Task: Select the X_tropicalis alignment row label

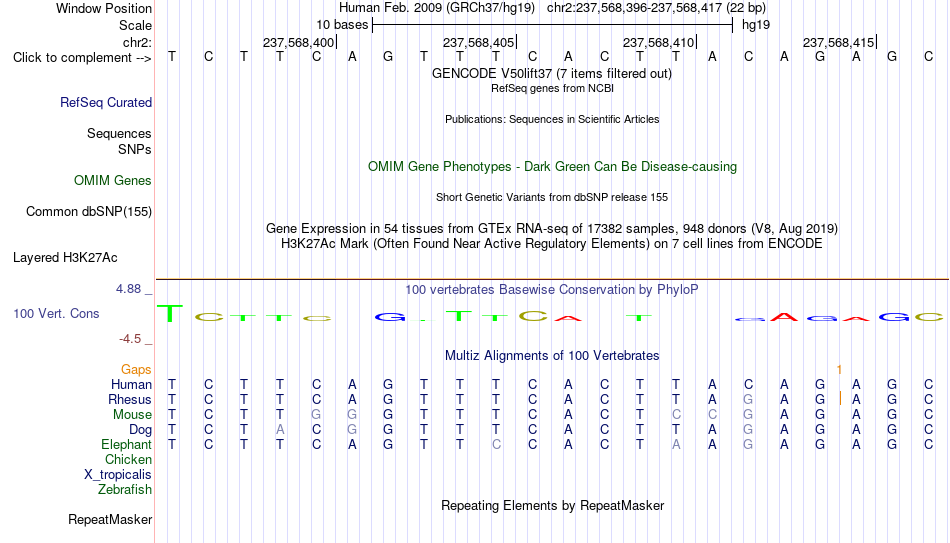Action: click(118, 475)
